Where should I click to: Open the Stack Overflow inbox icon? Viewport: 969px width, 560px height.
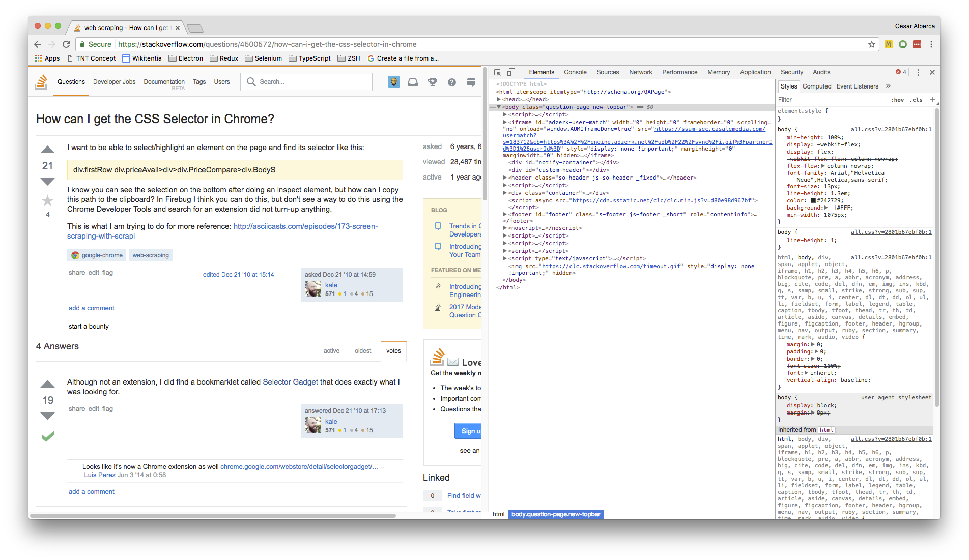pos(413,82)
